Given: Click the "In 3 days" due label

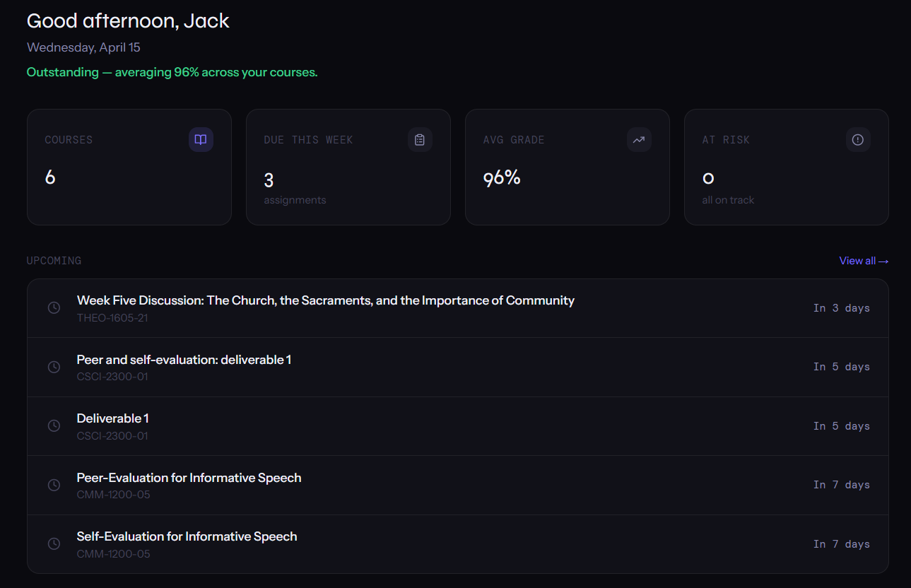Looking at the screenshot, I should [841, 308].
